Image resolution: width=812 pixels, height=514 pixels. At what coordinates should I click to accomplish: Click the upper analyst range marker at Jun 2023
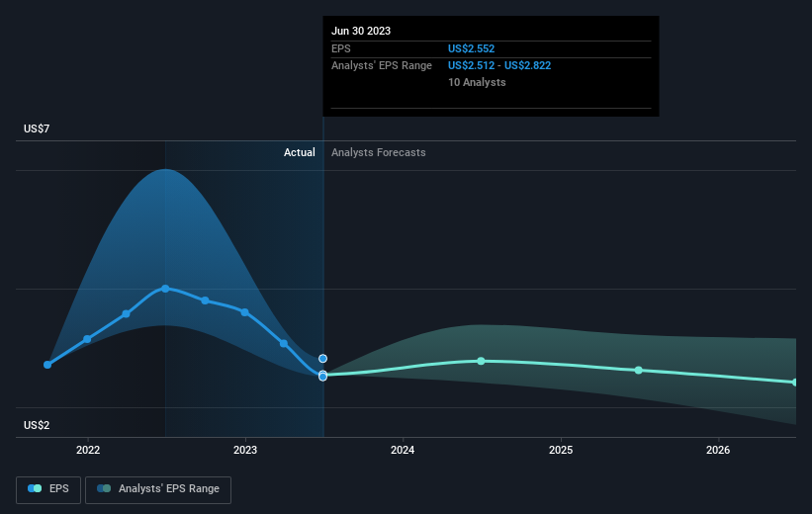[x=322, y=358]
